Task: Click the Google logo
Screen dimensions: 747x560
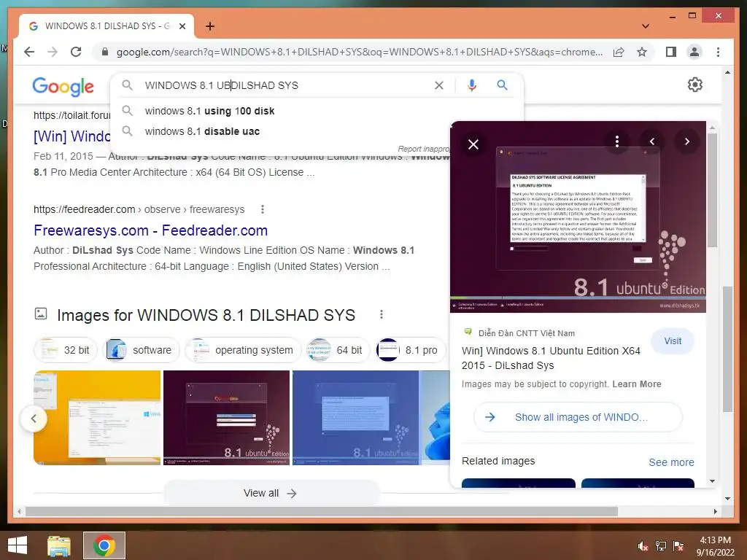Action: pyautogui.click(x=63, y=86)
